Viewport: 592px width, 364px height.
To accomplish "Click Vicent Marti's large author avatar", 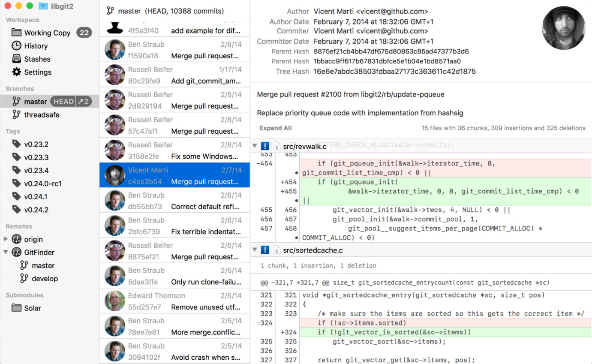I will coord(563,28).
